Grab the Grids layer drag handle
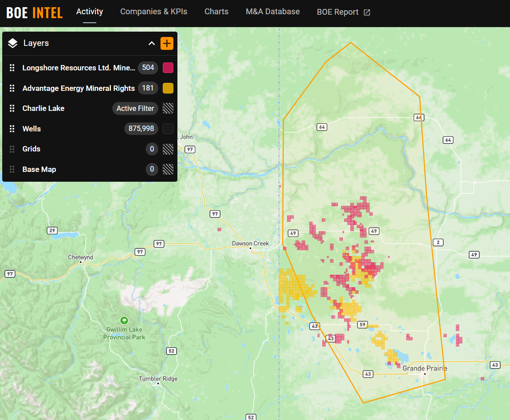This screenshot has height=420, width=510. click(12, 149)
